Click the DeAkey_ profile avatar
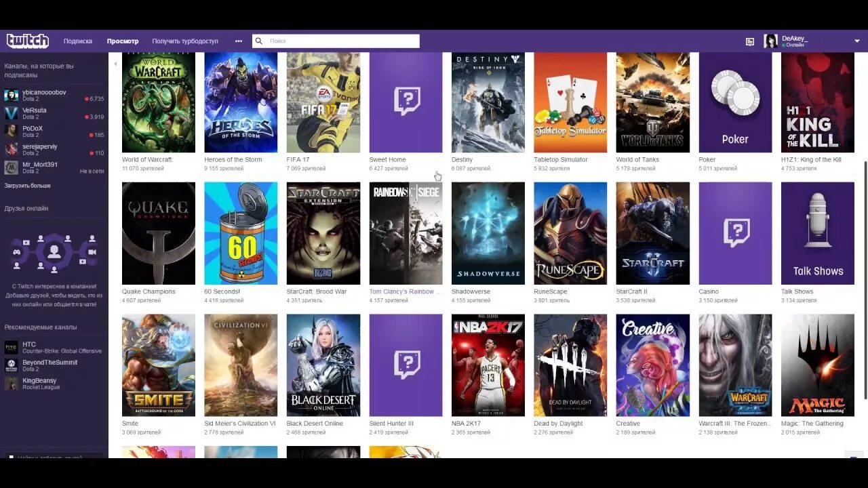Screen dimensions: 868x488 [x=771, y=41]
